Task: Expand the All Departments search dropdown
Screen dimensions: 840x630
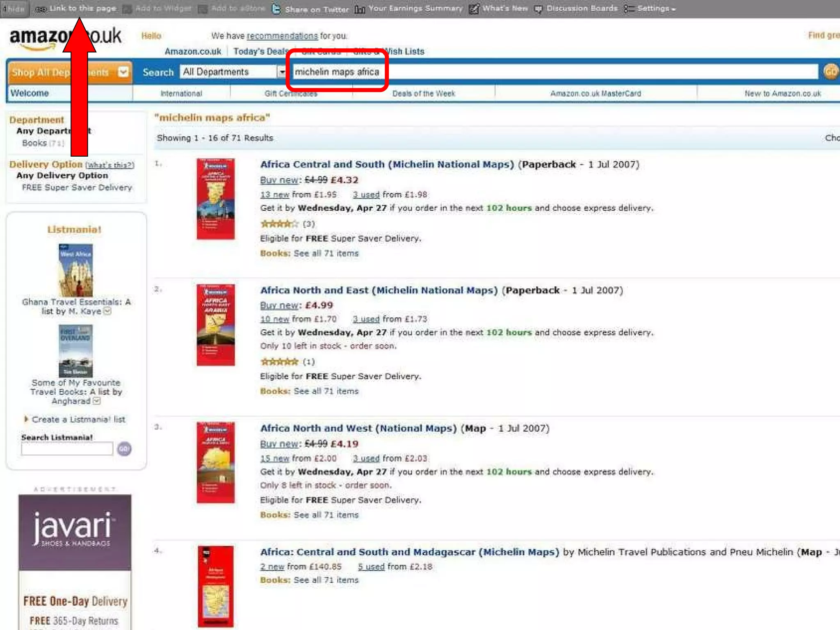Action: (282, 72)
